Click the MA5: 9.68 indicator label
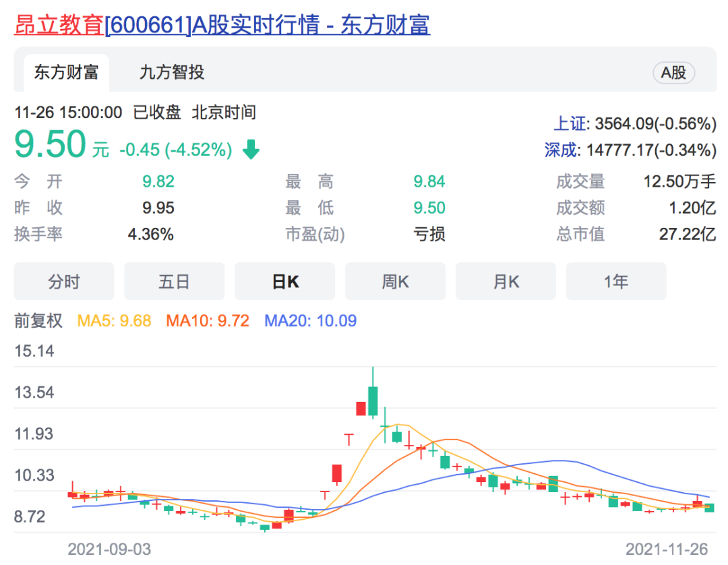The width and height of the screenshot is (728, 565). tap(114, 321)
